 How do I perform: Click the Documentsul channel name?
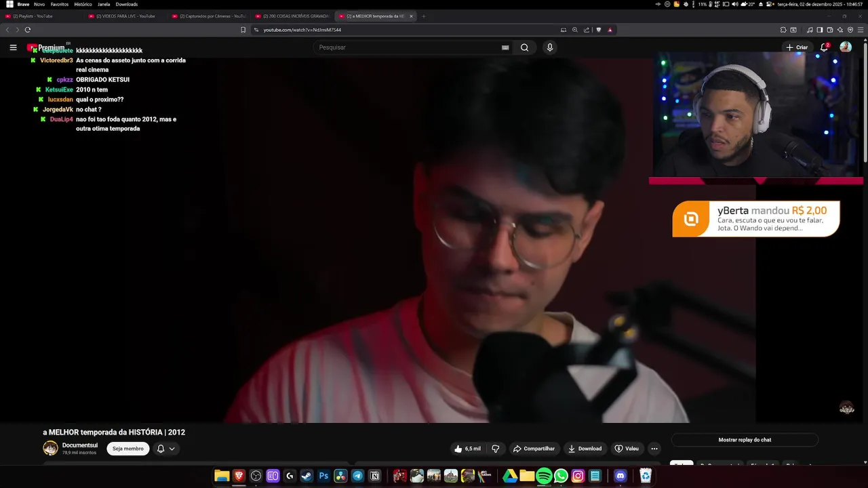pyautogui.click(x=80, y=445)
